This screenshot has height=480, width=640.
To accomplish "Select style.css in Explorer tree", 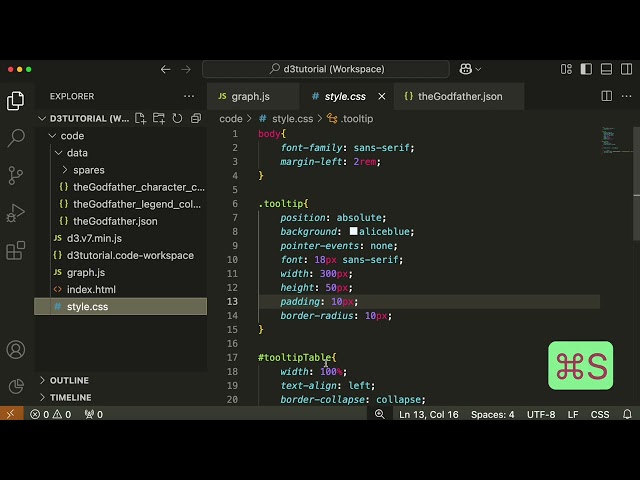I will pyautogui.click(x=120, y=307).
